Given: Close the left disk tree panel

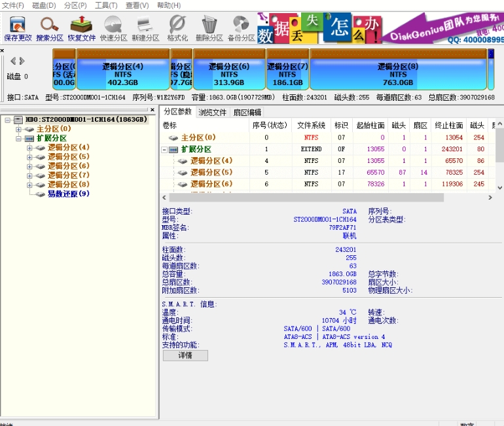Looking at the screenshot, I should tap(153, 110).
